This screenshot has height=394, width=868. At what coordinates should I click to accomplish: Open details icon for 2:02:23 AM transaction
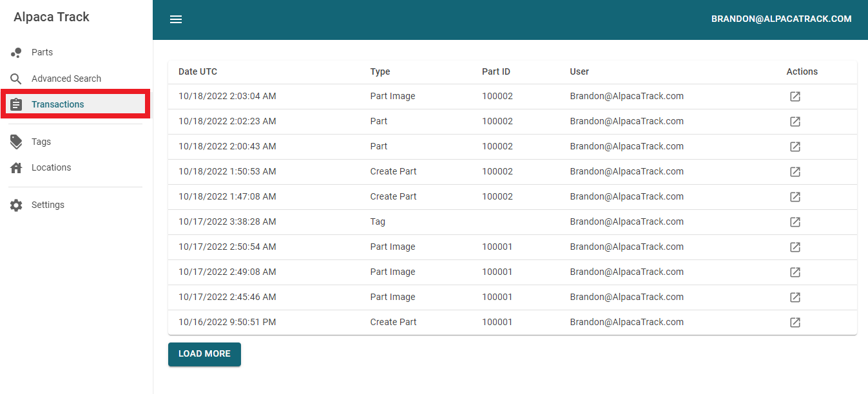tap(795, 122)
